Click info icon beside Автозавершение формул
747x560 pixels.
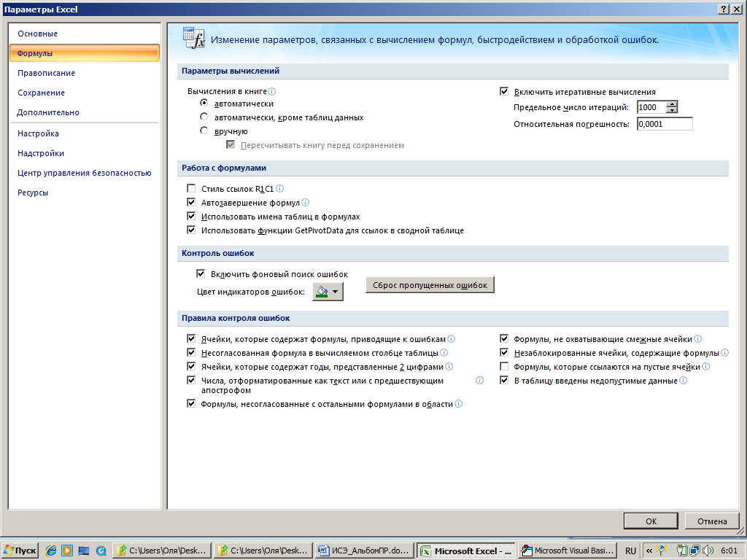[306, 203]
